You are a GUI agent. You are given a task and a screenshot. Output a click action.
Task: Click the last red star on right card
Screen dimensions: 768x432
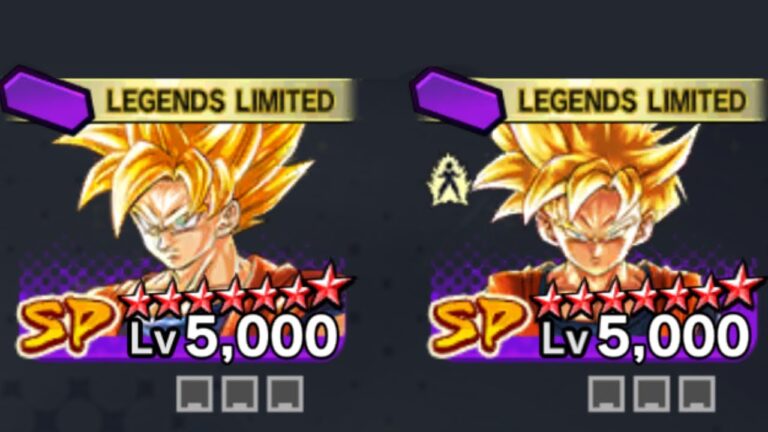(x=743, y=286)
